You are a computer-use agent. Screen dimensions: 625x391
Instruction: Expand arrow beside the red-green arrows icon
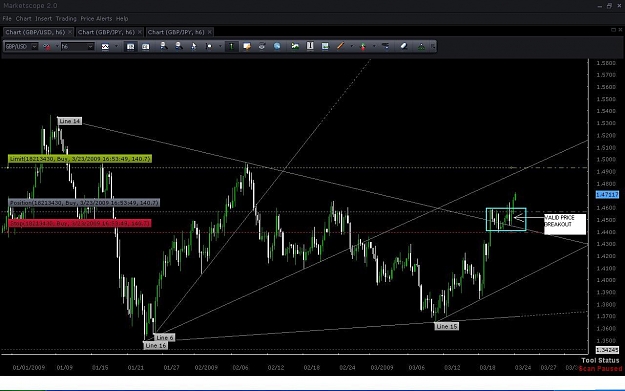coord(373,47)
